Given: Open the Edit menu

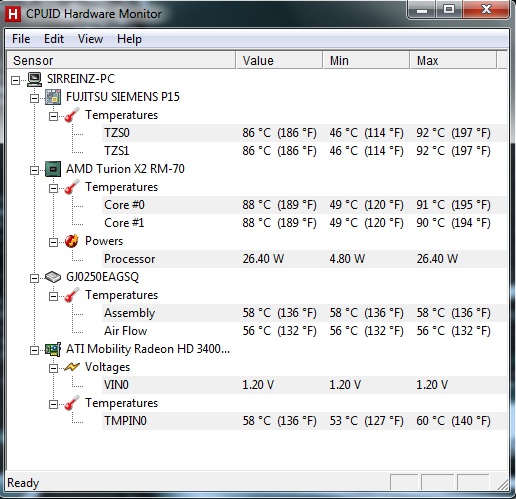Looking at the screenshot, I should click(54, 39).
